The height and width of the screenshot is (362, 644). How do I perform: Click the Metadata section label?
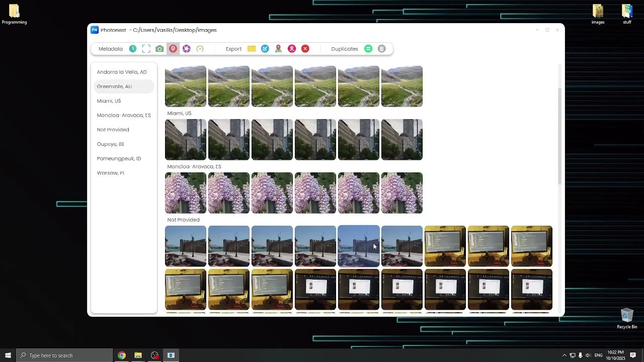(110, 48)
